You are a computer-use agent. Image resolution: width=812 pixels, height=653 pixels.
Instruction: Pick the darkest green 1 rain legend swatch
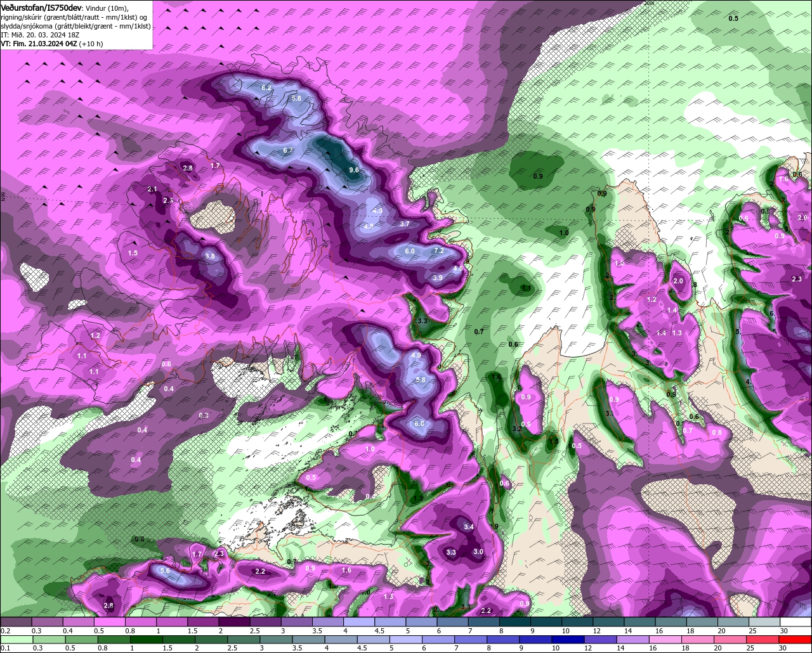[146, 639]
